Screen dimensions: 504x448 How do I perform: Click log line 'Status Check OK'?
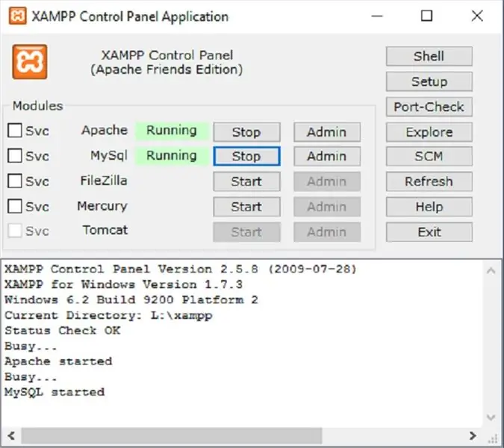63,330
